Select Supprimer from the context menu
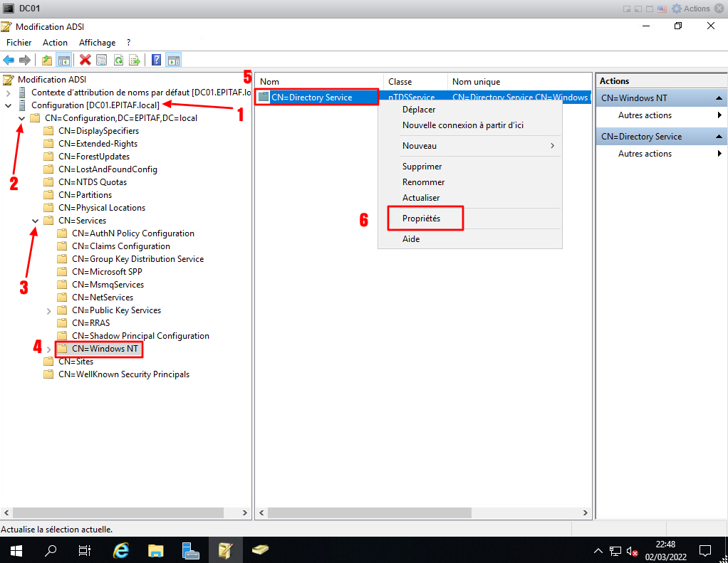This screenshot has height=563, width=728. [422, 167]
